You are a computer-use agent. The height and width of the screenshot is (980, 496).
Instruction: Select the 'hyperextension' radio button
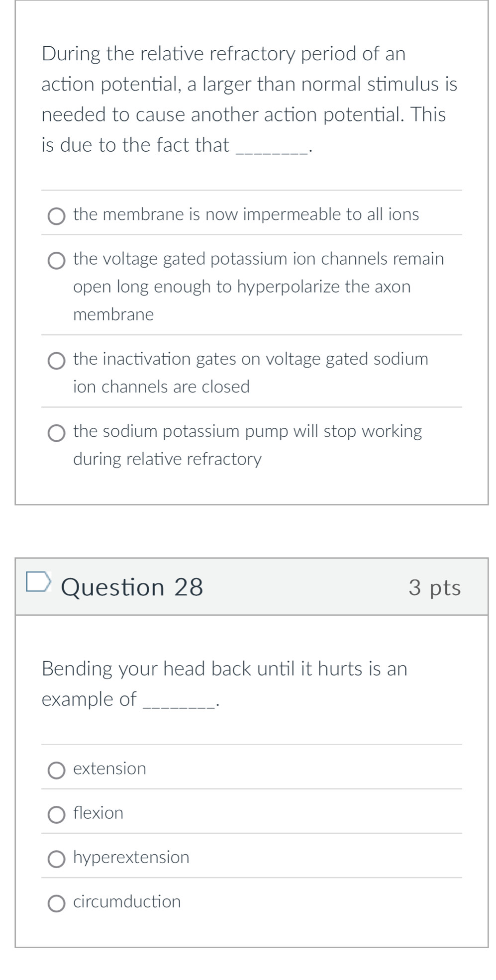pos(57,859)
